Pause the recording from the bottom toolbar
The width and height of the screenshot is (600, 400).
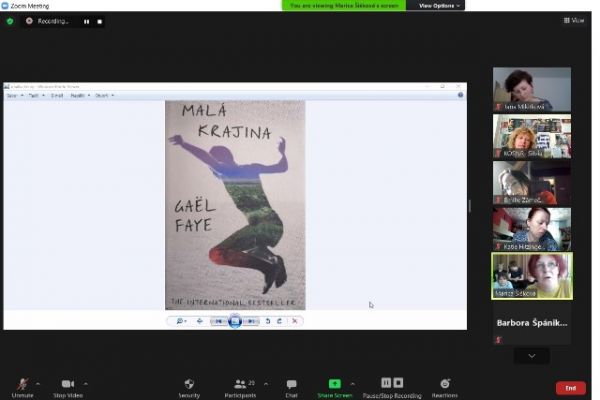click(x=386, y=383)
